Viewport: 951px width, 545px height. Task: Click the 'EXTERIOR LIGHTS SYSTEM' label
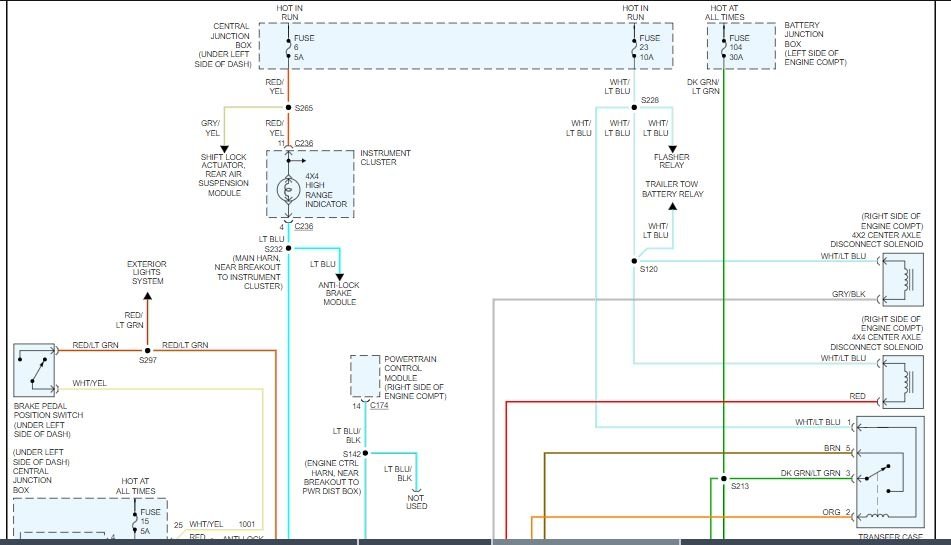[x=147, y=273]
